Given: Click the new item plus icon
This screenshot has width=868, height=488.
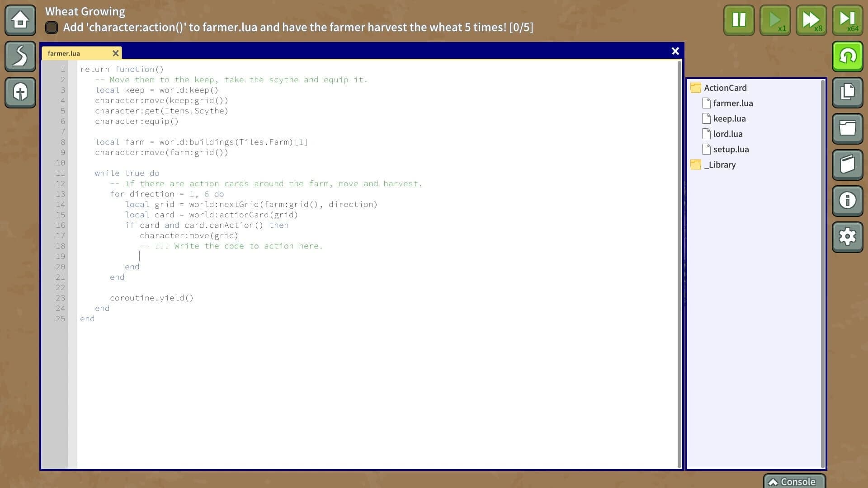Looking at the screenshot, I should click(20, 93).
